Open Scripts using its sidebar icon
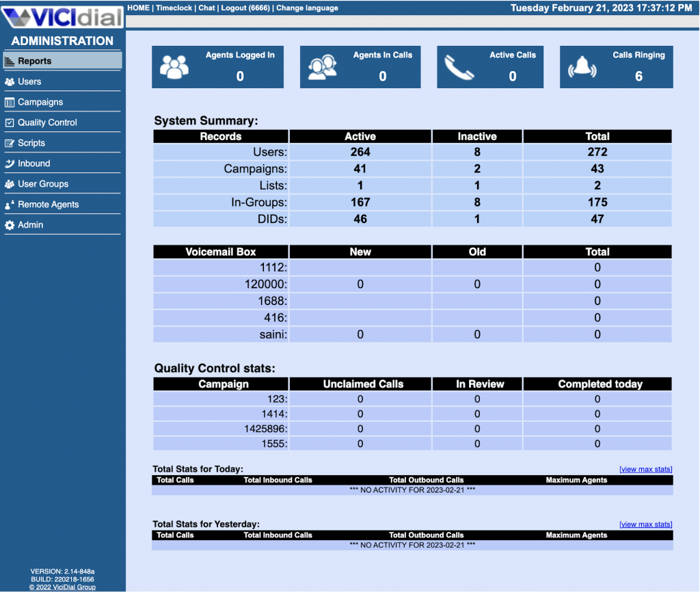 10,143
